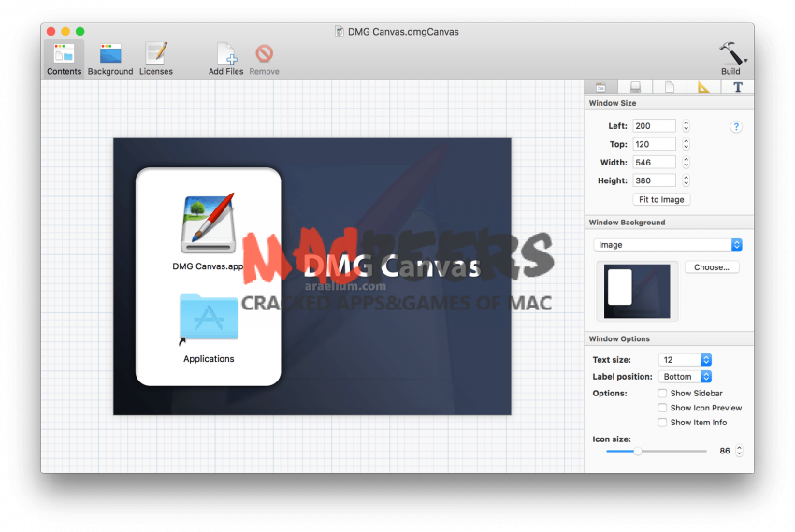This screenshot has width=795, height=532.
Task: Click the Fit to Image button
Action: click(661, 200)
